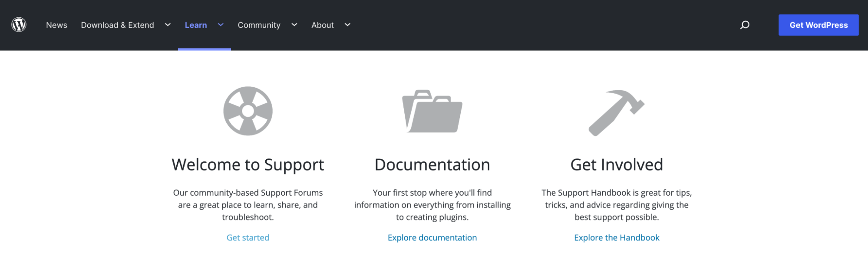Click the 'The Support Handbook is great' paragraph

[x=617, y=205]
